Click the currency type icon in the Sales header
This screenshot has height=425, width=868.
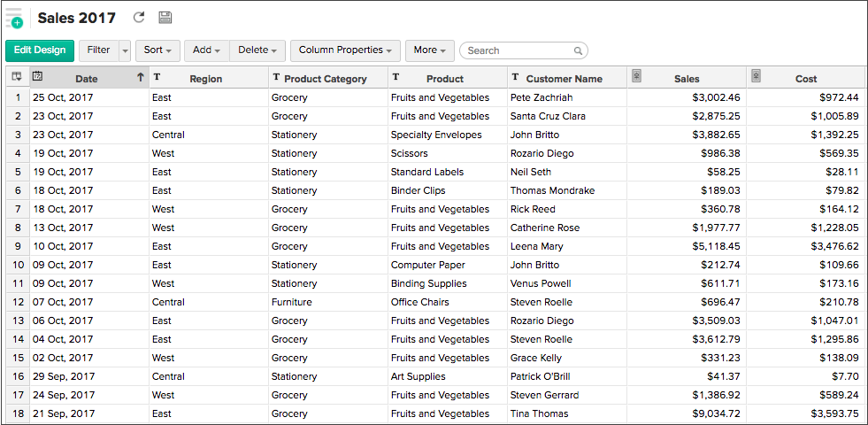[x=636, y=78]
